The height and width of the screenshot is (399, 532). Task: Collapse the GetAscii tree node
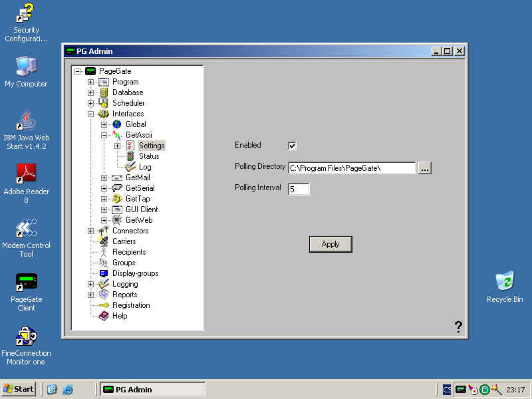pos(104,135)
